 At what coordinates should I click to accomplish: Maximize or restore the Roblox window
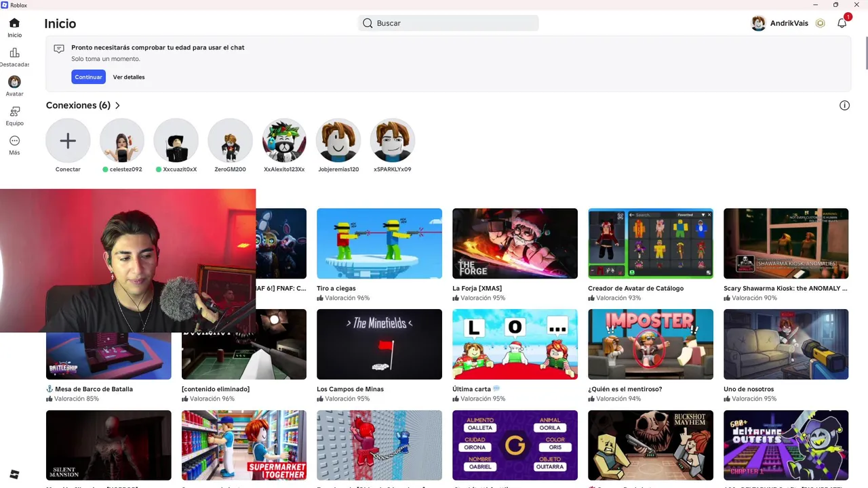coord(835,5)
